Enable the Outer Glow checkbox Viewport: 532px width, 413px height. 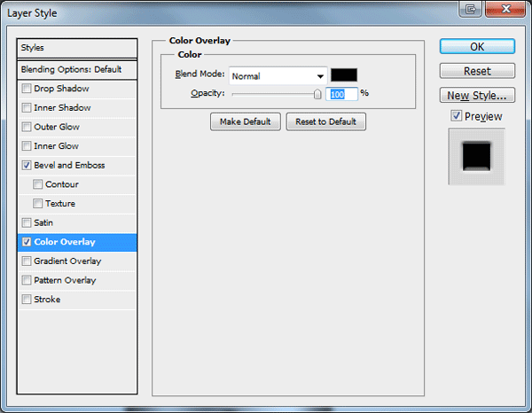pyautogui.click(x=27, y=127)
